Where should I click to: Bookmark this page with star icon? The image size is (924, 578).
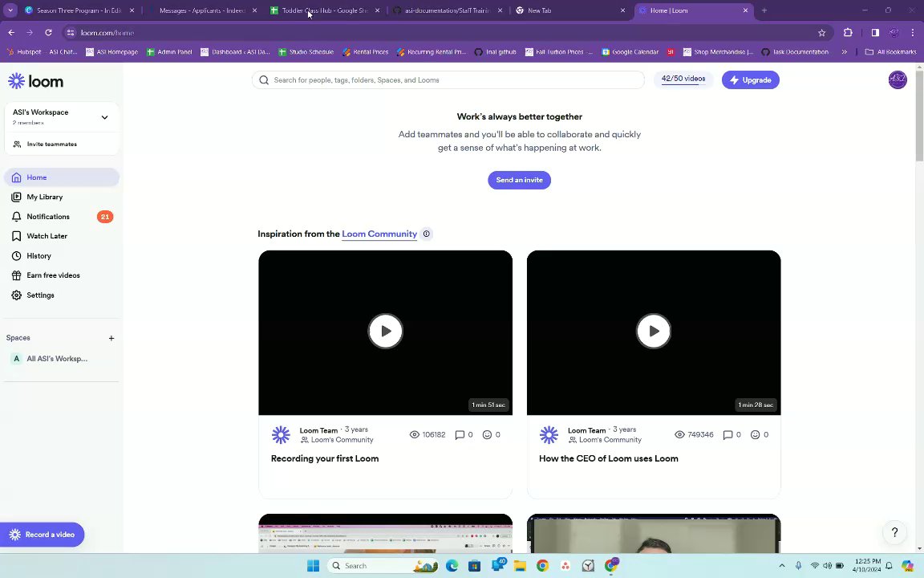(821, 33)
